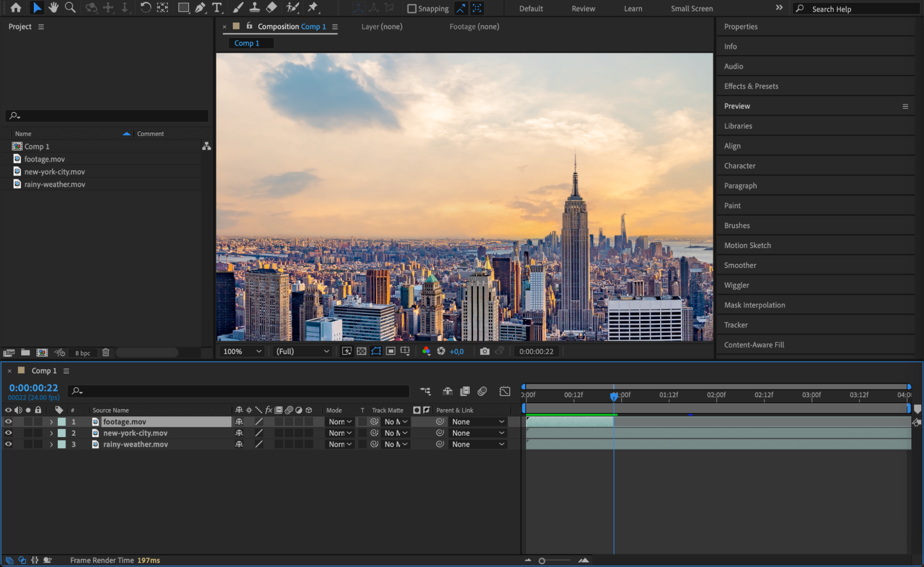Expand the new-york-city.mov layer properties

(51, 433)
